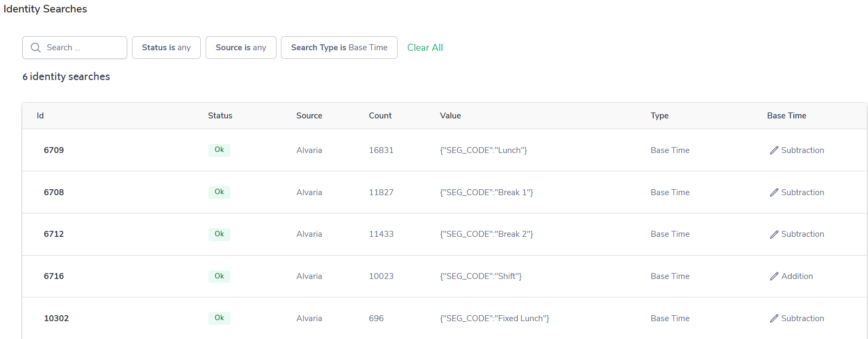Click the search magnifier icon
This screenshot has width=868, height=339.
36,48
